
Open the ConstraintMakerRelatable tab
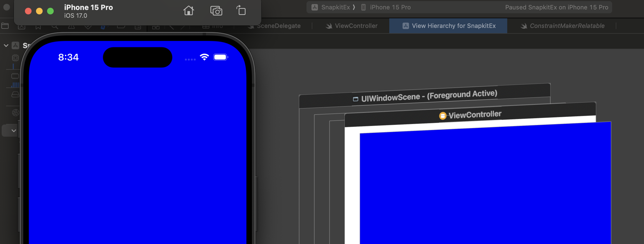click(563, 26)
